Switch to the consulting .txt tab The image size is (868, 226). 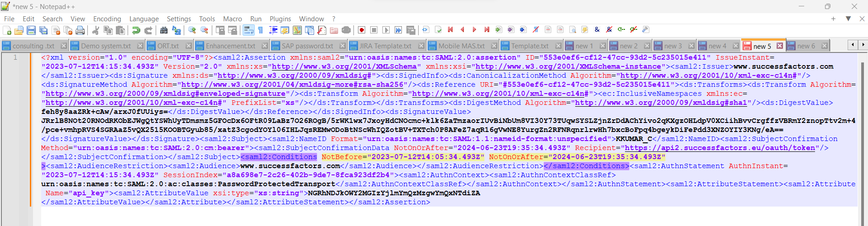[33, 46]
